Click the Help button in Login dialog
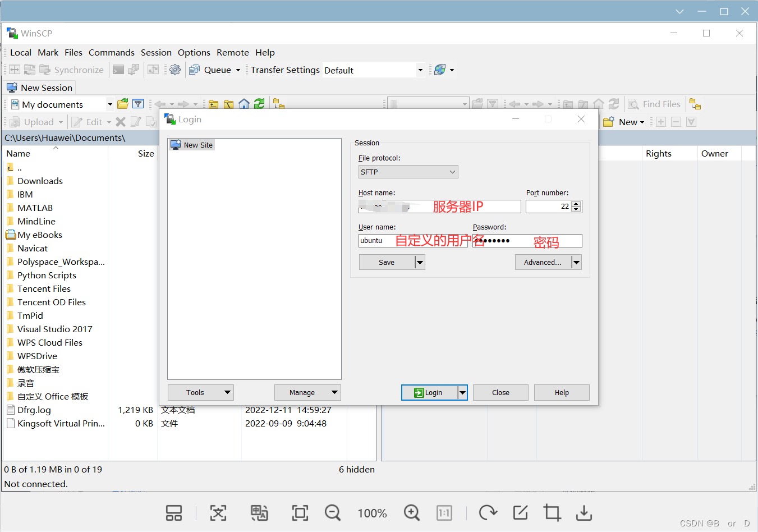758x532 pixels. pyautogui.click(x=562, y=392)
